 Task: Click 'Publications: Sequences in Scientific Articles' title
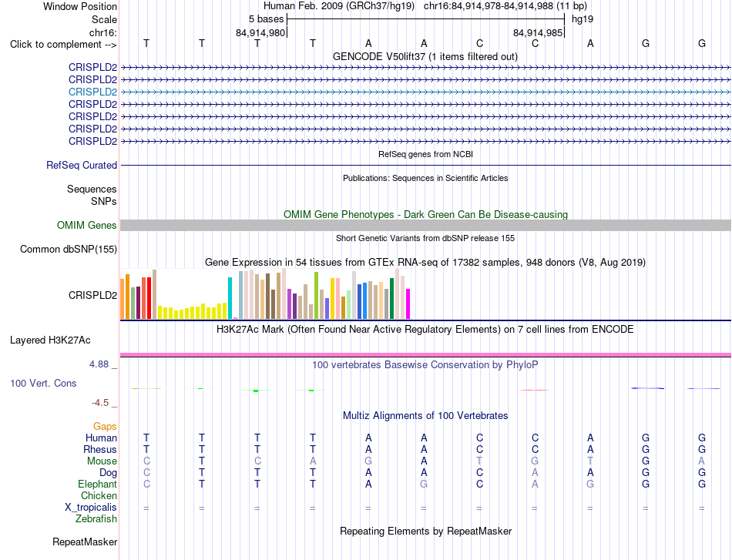[x=425, y=178]
